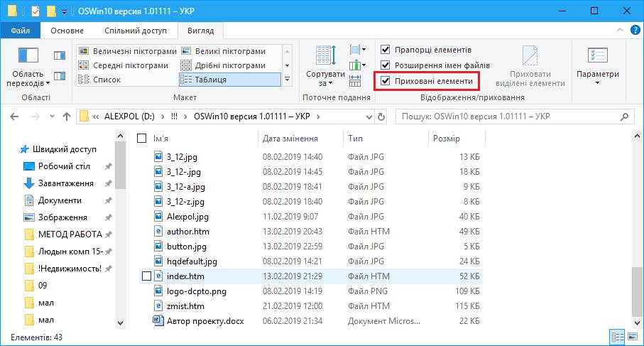
Task: Toggle the Details pane icon
Action: [60, 76]
